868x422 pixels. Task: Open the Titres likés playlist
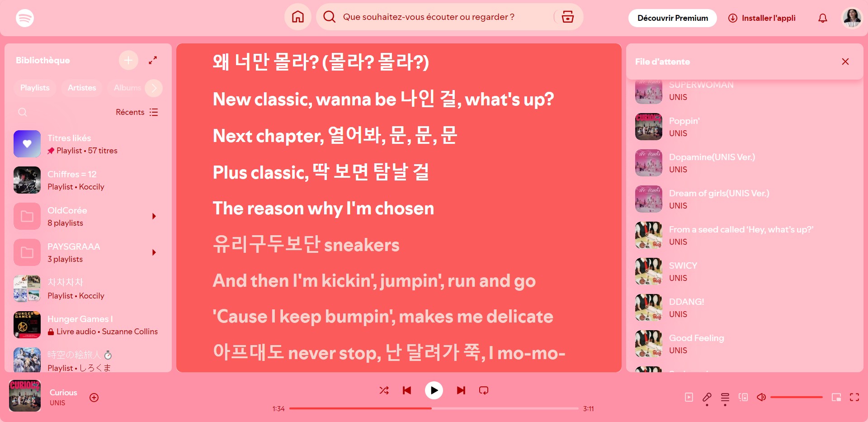point(88,144)
